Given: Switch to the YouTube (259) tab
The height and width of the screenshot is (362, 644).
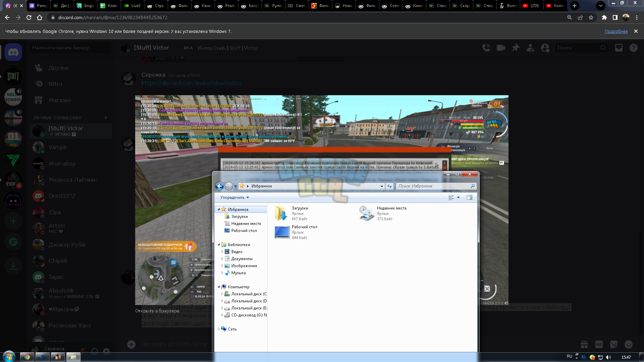Looking at the screenshot, I should tap(532, 6).
